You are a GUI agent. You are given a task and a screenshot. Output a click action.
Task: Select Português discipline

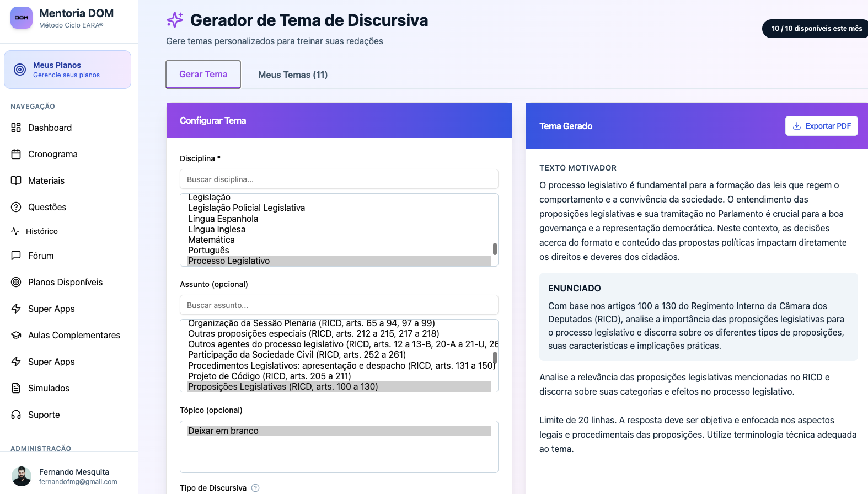pos(339,250)
